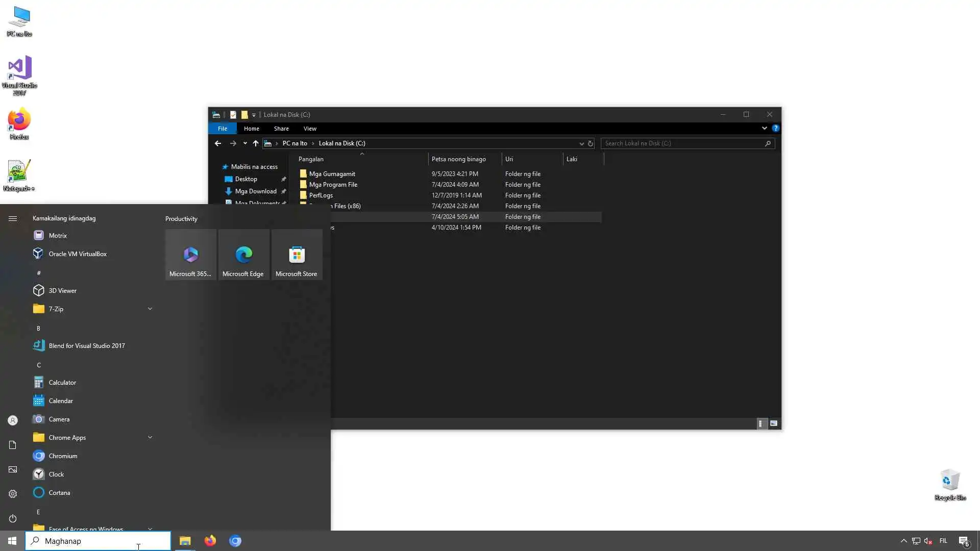Click the Maghanap taskbar search box
The image size is (980, 551).
pyautogui.click(x=98, y=541)
